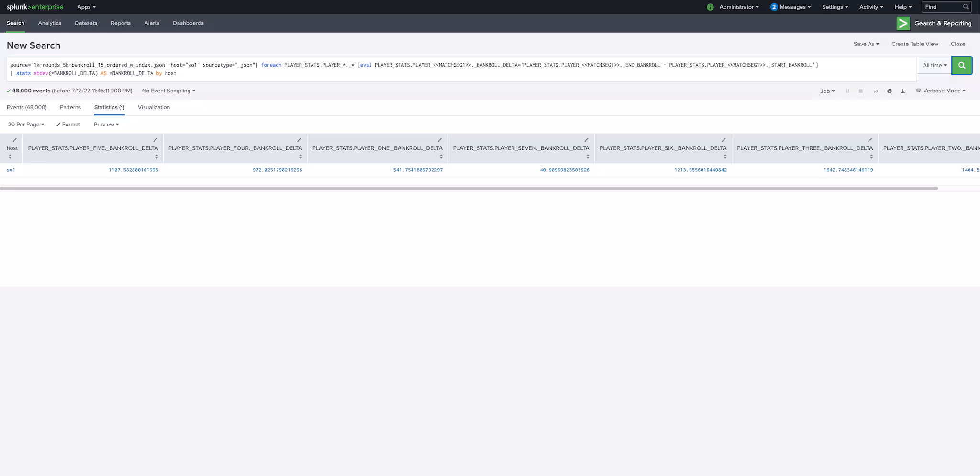This screenshot has height=476, width=980.
Task: Click the pause job icon
Action: tap(847, 91)
